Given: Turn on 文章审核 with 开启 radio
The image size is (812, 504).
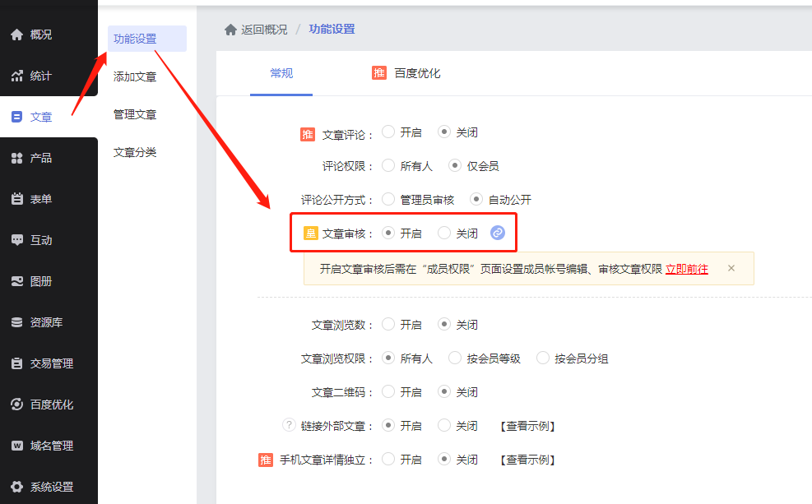Looking at the screenshot, I should point(388,233).
